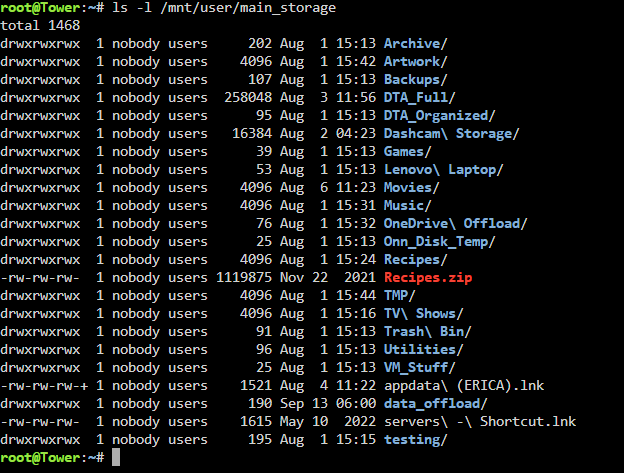Select the Games/ directory entry
Viewport: 624px width, 473px height.
click(408, 152)
